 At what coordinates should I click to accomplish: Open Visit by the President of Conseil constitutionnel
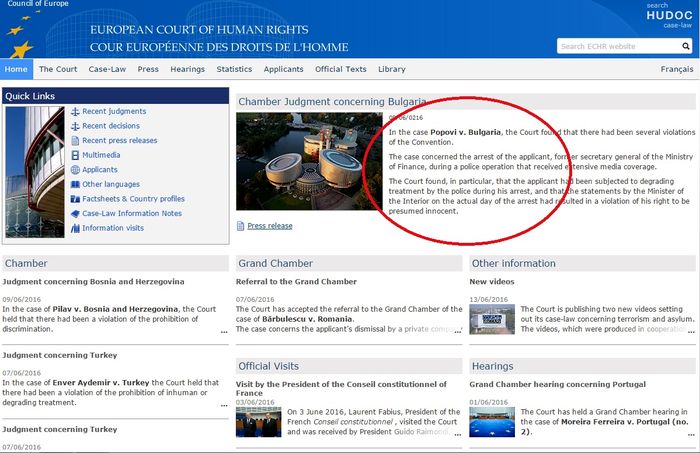pyautogui.click(x=341, y=389)
